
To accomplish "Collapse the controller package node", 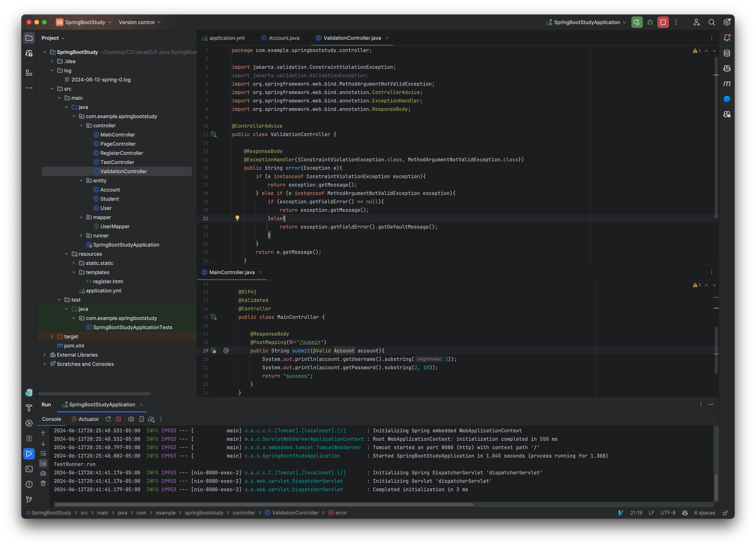I will pyautogui.click(x=81, y=125).
